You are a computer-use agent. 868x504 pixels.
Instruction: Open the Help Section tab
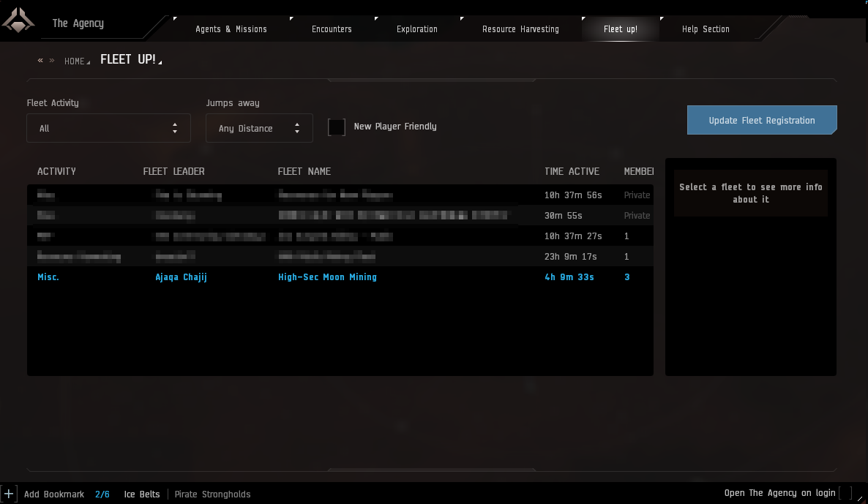pos(706,29)
